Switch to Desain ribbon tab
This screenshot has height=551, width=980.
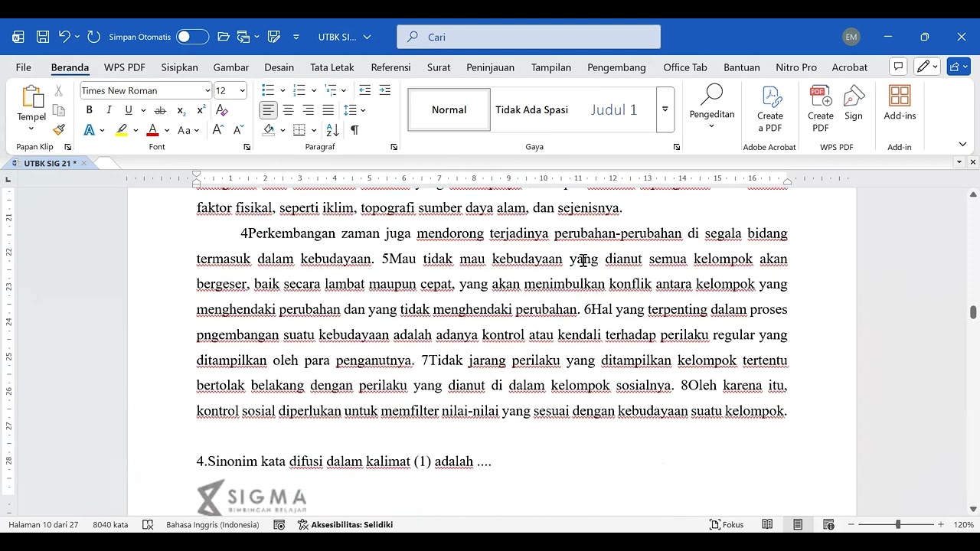click(279, 67)
